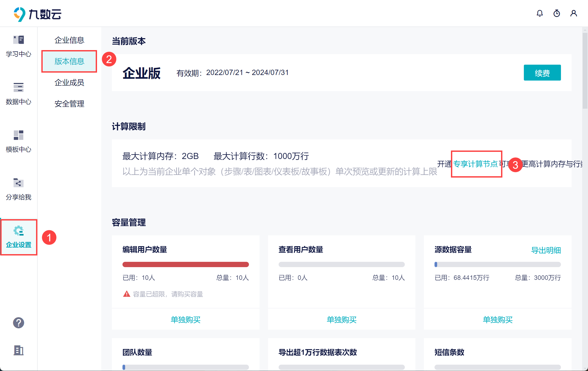Open the notification bell icon
This screenshot has height=371, width=588.
[539, 13]
